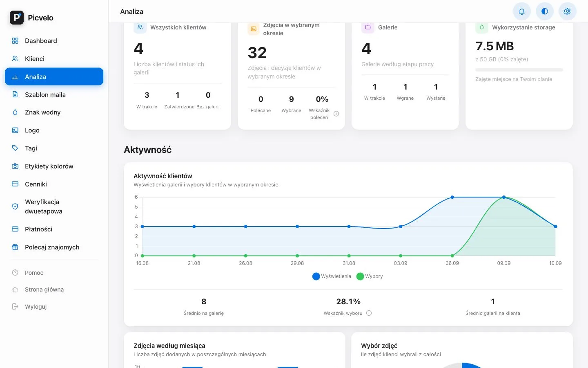Click the Szablon maila document icon
This screenshot has height=368, width=588.
click(x=15, y=95)
